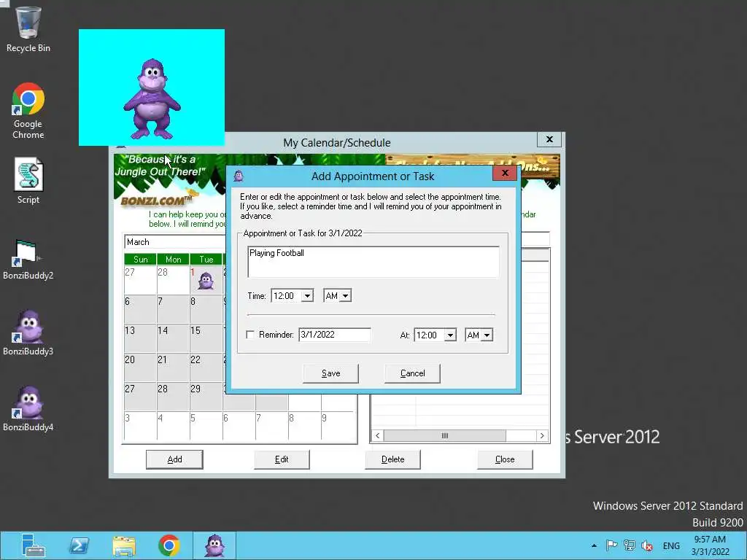This screenshot has width=747, height=560.
Task: Show hidden tray icons arrow
Action: coord(594,545)
